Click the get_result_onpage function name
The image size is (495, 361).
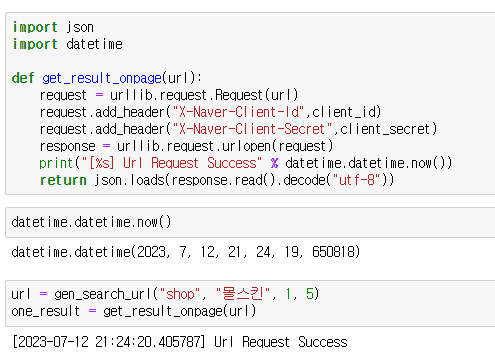[x=102, y=78]
